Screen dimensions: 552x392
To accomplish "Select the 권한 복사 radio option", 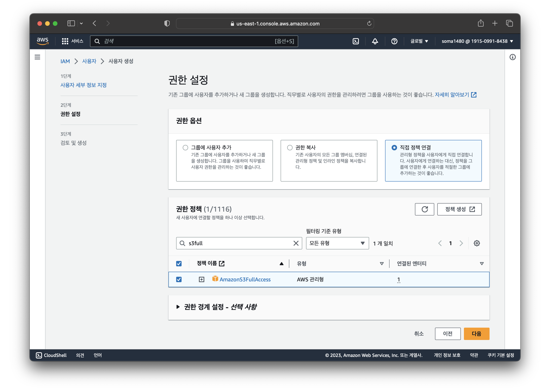I will pyautogui.click(x=290, y=147).
